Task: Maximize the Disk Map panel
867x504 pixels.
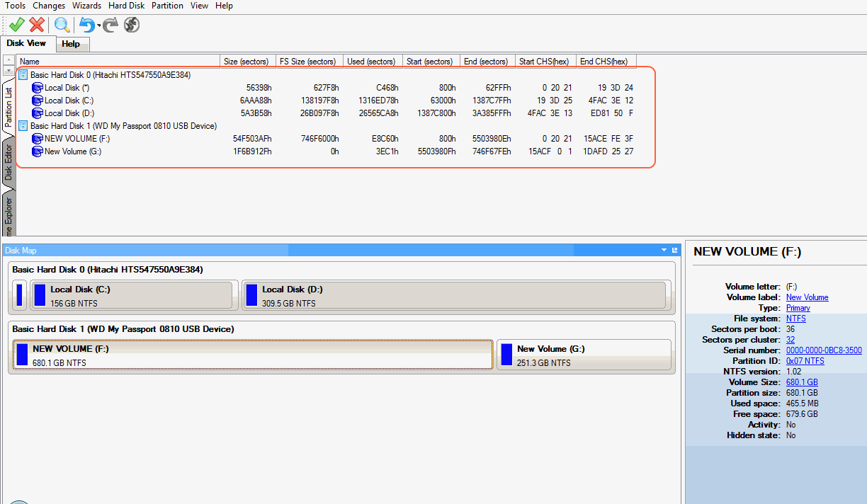Action: coord(674,251)
